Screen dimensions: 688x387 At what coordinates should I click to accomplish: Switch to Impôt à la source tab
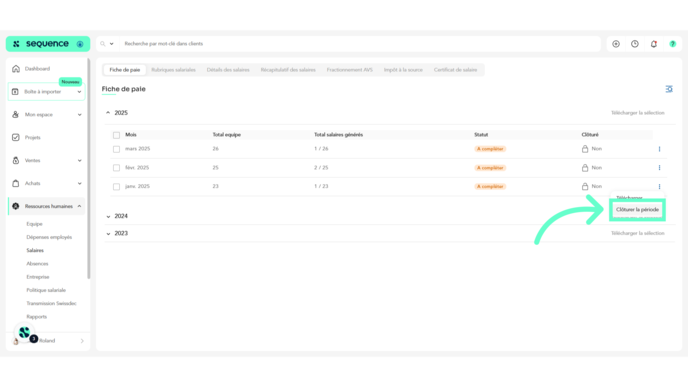403,70
